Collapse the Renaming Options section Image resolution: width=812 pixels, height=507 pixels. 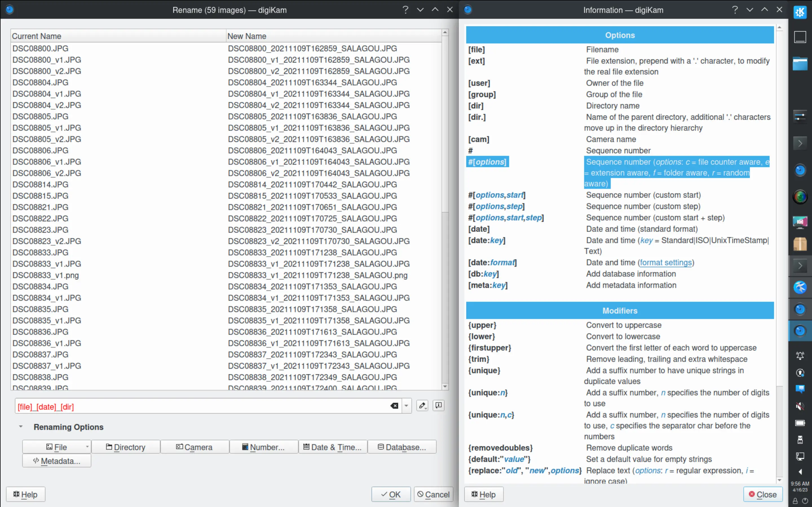coord(21,426)
